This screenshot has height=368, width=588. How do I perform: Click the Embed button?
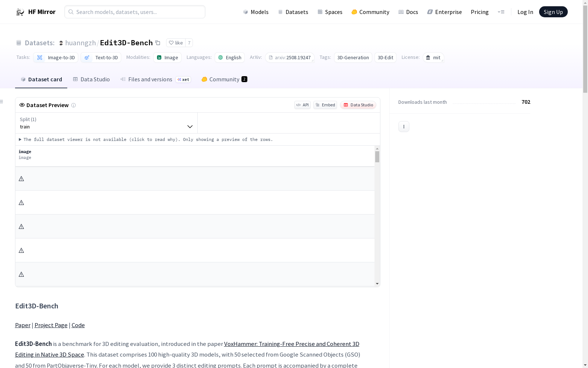(325, 105)
